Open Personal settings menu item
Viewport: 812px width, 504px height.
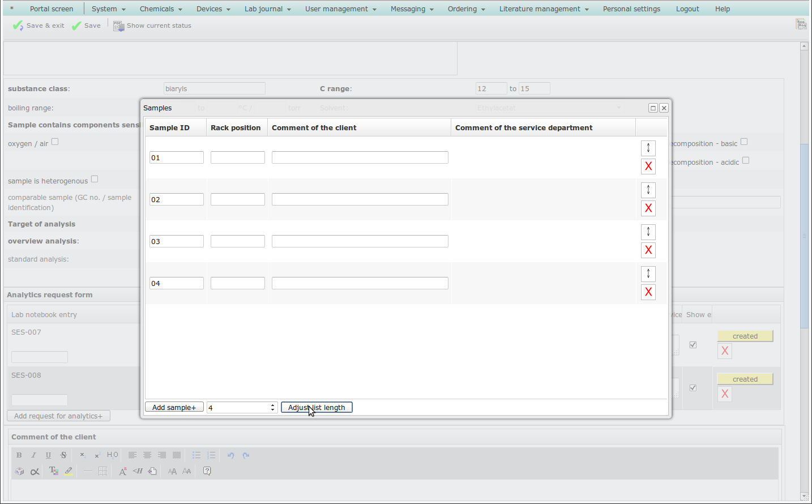tap(631, 9)
